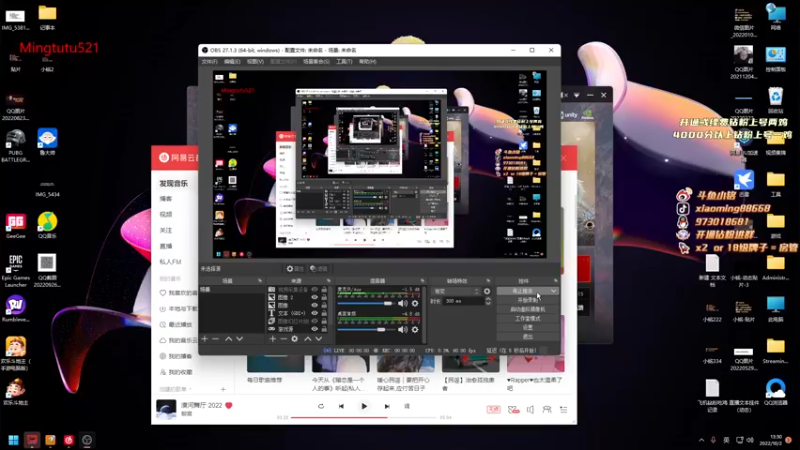Pop out the Audio Mixer dock panel
Viewport: 800px width, 450px height.
tap(422, 281)
